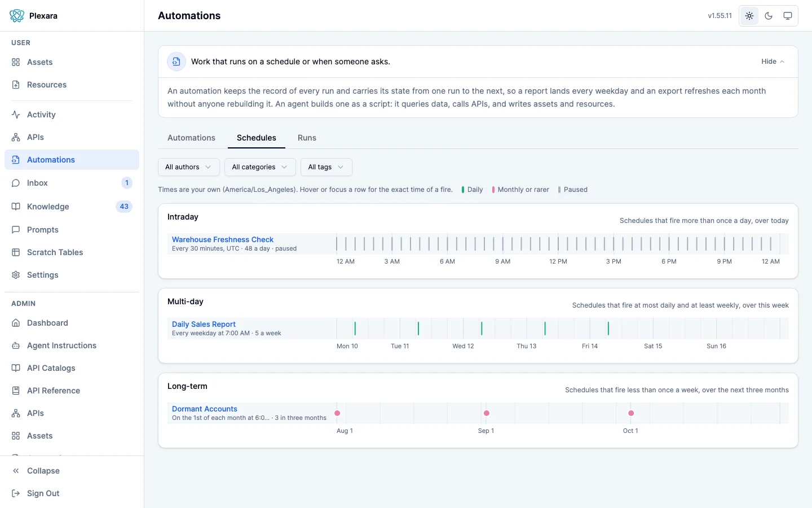The image size is (812, 508).
Task: Open admin Assets in the sidebar
Action: (72, 436)
